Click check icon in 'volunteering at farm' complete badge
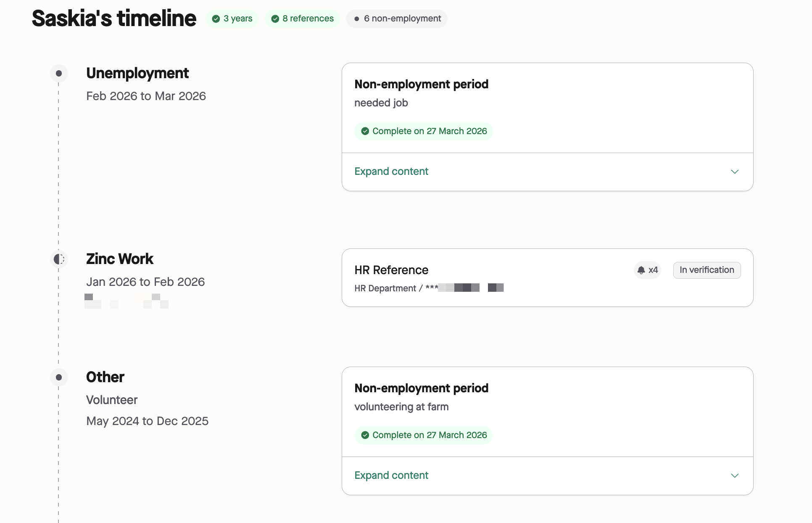The image size is (812, 523). pyautogui.click(x=365, y=435)
